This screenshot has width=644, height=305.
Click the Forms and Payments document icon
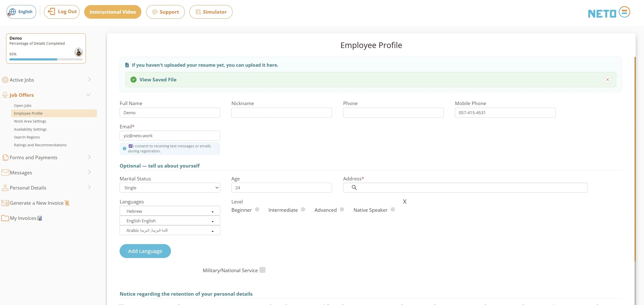(x=5, y=157)
